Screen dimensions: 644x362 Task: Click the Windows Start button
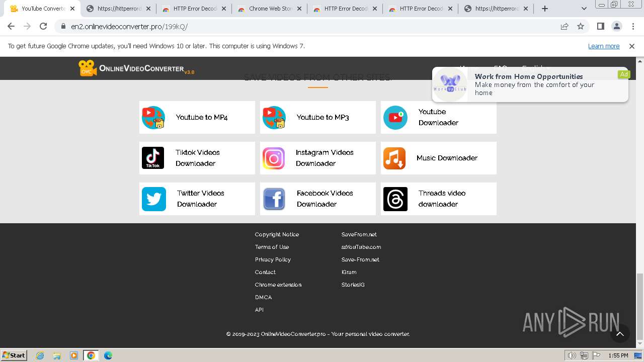[14, 355]
